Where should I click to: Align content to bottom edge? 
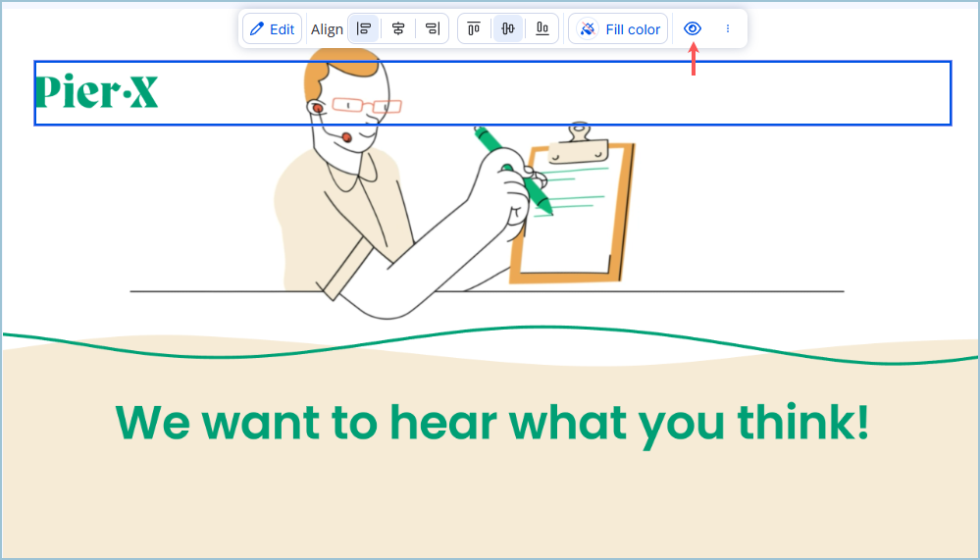tap(542, 29)
